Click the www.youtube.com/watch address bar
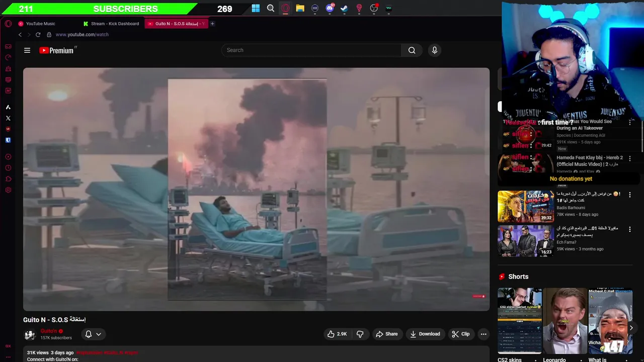This screenshot has width=644, height=362. [82, 35]
